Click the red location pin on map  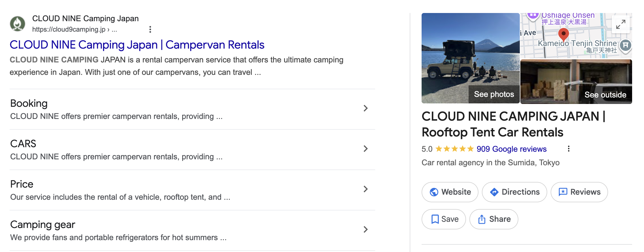tap(563, 34)
